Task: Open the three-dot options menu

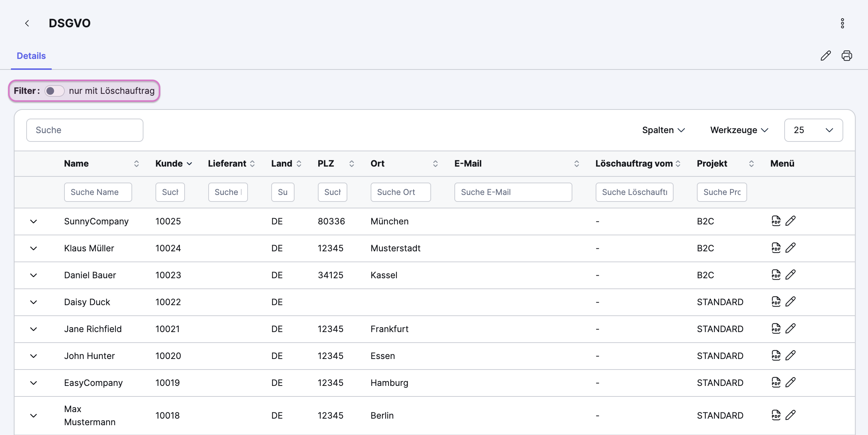Action: tap(842, 23)
